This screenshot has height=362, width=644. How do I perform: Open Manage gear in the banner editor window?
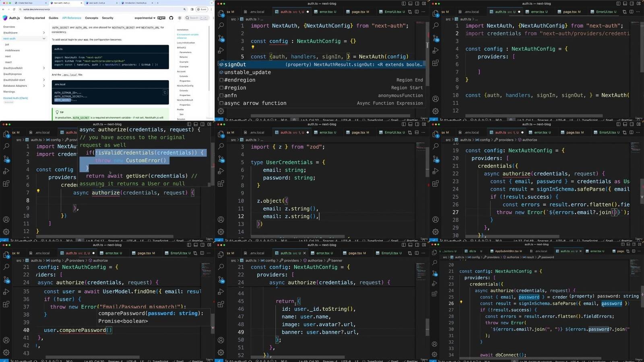point(221,352)
